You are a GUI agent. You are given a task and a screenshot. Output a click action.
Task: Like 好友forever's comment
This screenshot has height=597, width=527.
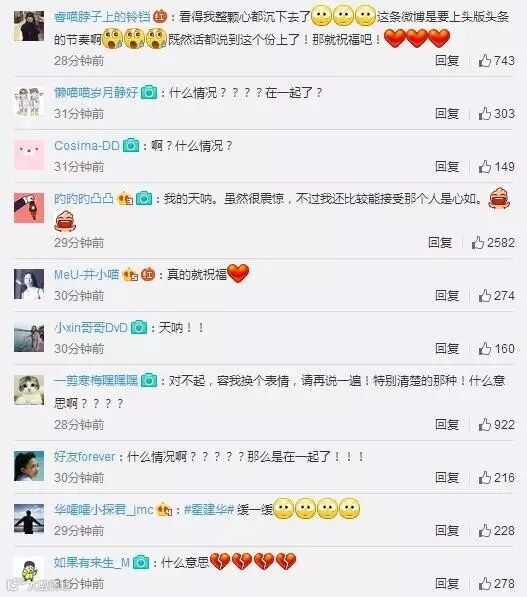click(484, 477)
